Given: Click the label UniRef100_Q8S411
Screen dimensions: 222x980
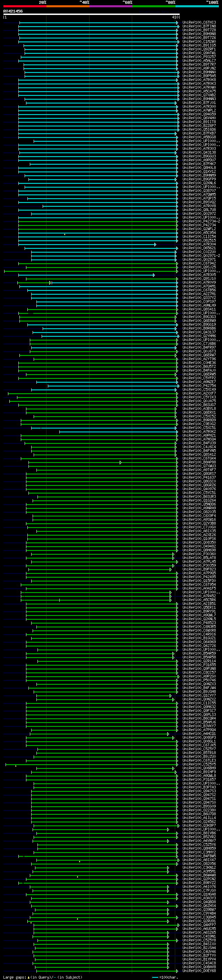Looking at the screenshot, I should (x=199, y=309).
